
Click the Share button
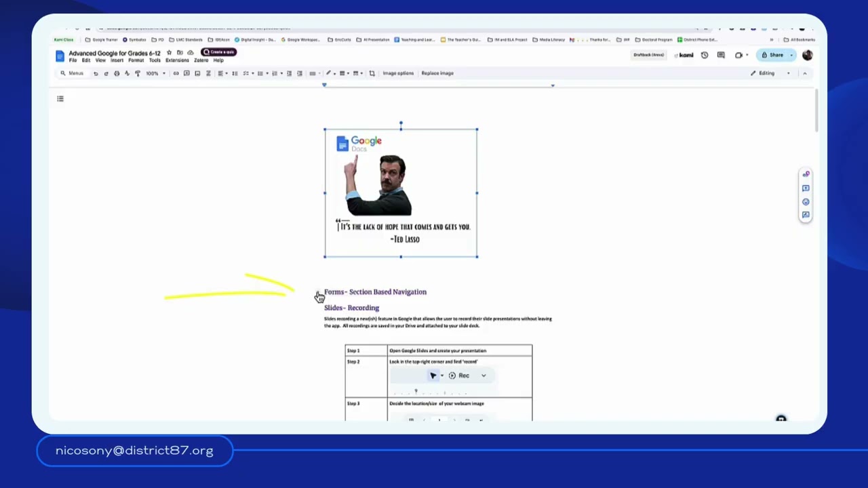click(772, 55)
